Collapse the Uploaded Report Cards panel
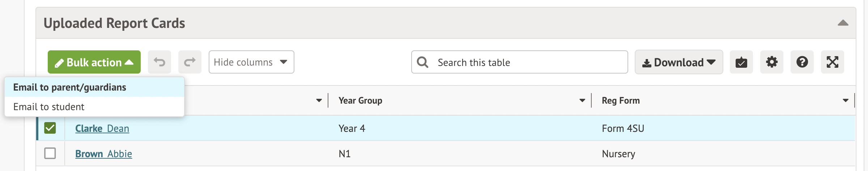This screenshot has width=868, height=171. coord(843,23)
